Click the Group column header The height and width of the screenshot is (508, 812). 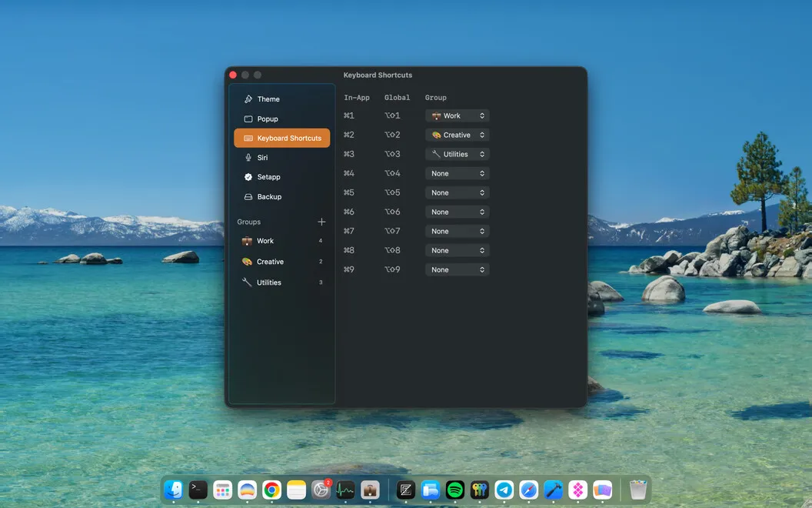click(435, 98)
